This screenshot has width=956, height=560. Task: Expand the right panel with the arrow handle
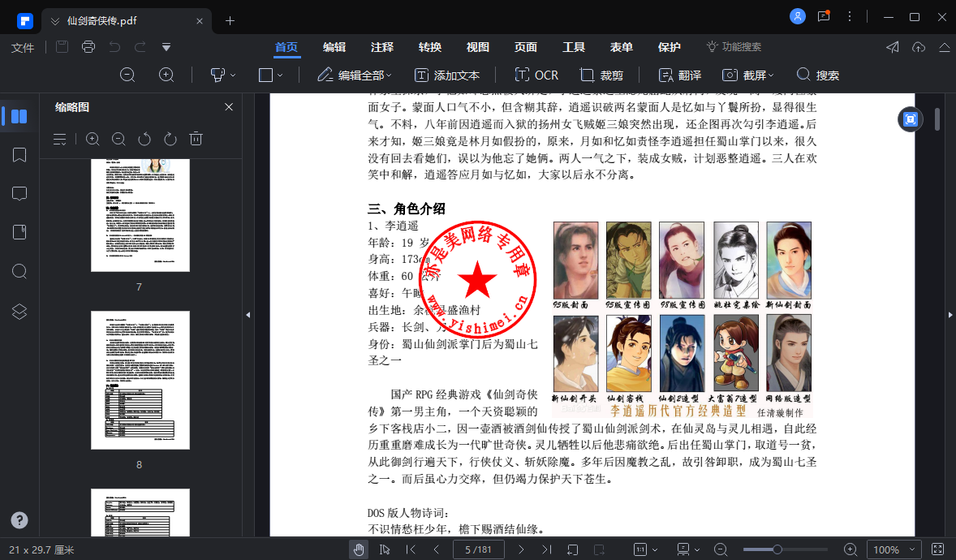(950, 315)
